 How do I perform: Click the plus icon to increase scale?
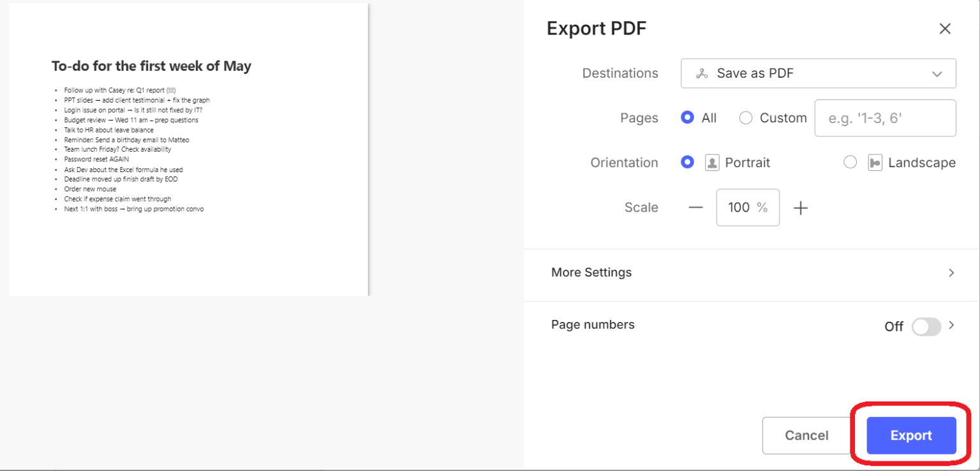[801, 207]
